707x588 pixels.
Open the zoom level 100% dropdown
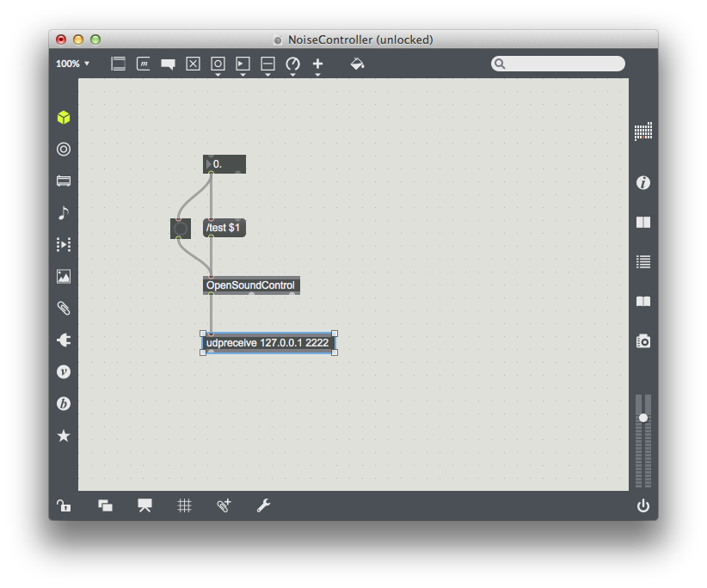coord(72,64)
